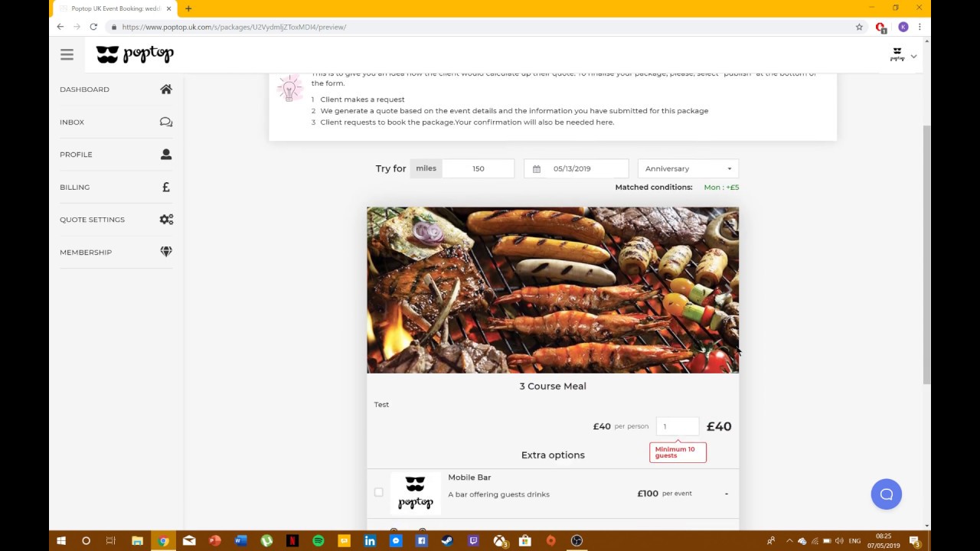Open the hamburger menu icon
This screenshot has width=980, height=551.
pyautogui.click(x=67, y=54)
